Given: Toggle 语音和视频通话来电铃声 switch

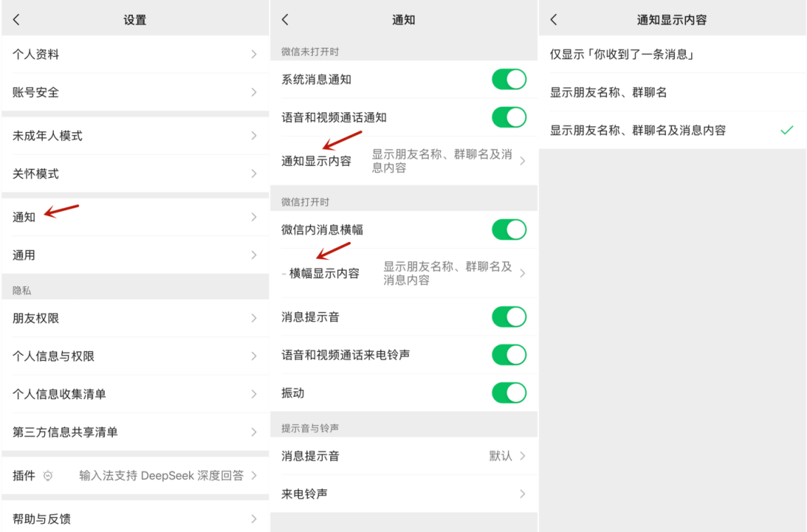Looking at the screenshot, I should (x=509, y=354).
